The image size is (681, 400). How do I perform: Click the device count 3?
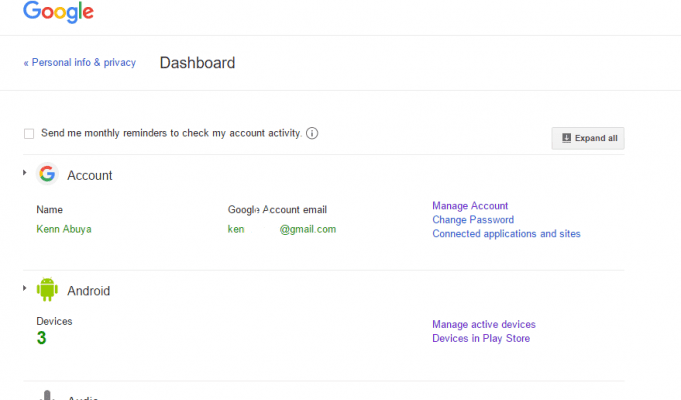[x=41, y=338]
